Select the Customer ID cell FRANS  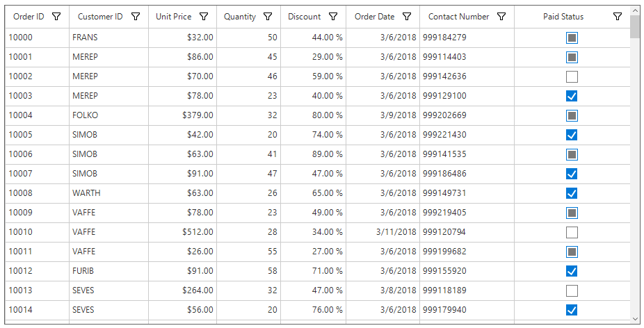[x=108, y=38]
